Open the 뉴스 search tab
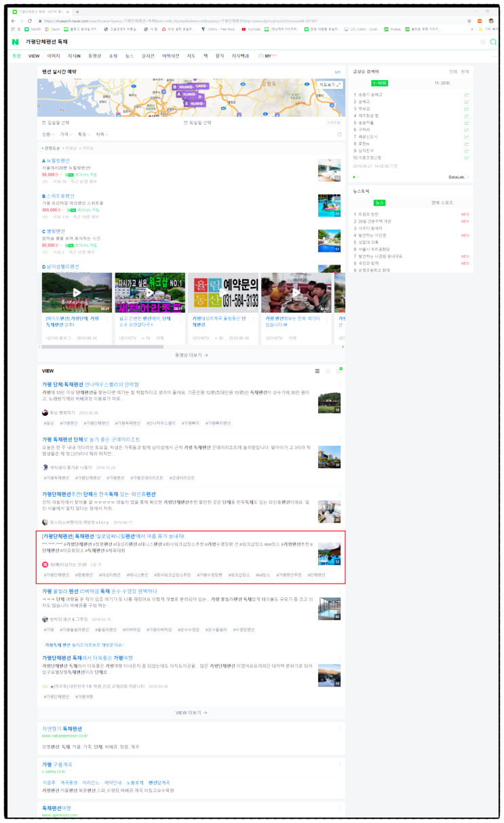The width and height of the screenshot is (504, 823). 130,56
